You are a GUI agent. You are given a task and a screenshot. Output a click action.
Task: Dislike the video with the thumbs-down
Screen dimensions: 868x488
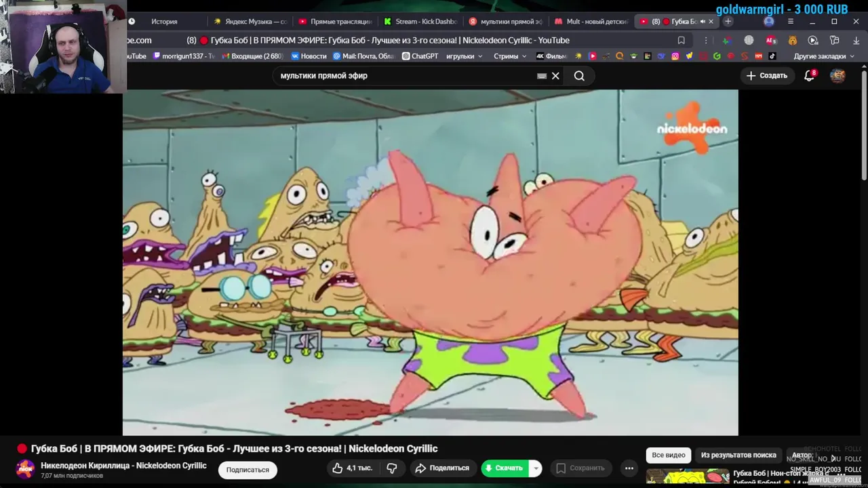pyautogui.click(x=392, y=468)
